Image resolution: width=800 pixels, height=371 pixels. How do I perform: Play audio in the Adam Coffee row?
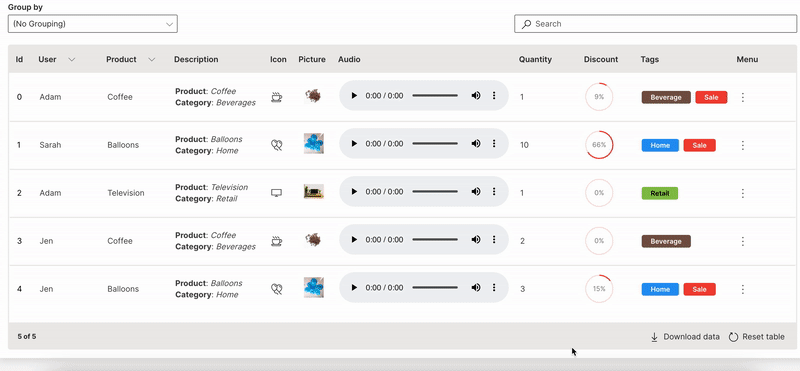pos(354,96)
